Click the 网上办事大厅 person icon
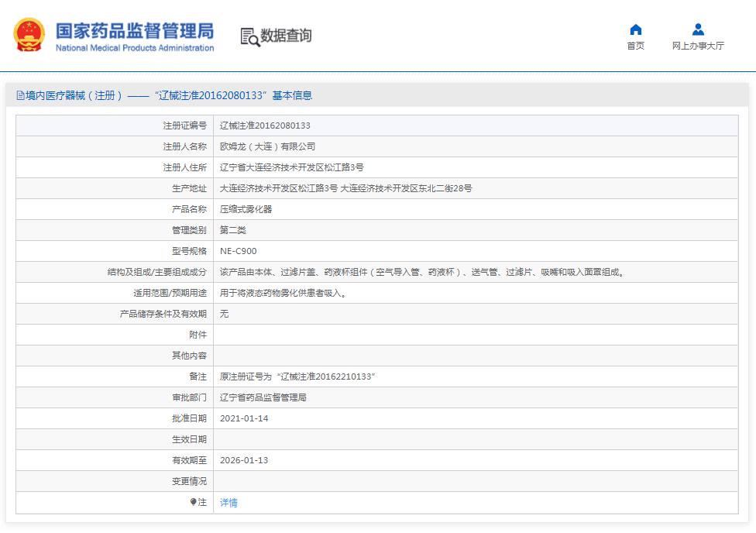The image size is (756, 533). point(698,29)
